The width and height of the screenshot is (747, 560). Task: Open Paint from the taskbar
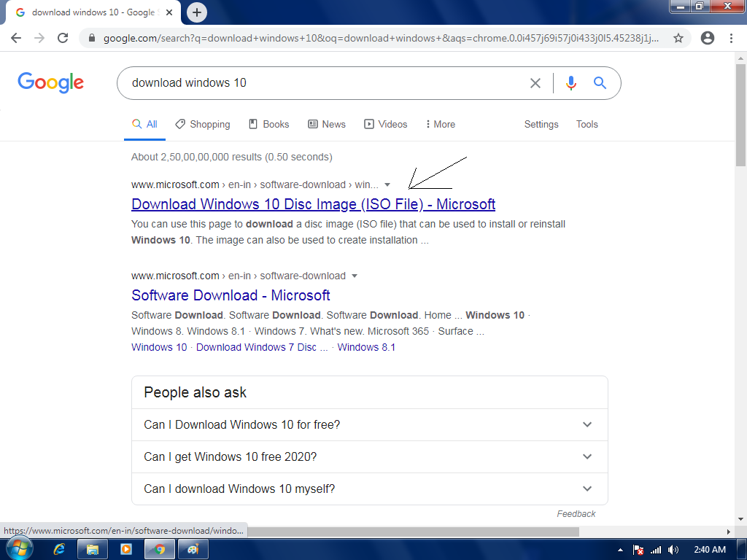[193, 550]
